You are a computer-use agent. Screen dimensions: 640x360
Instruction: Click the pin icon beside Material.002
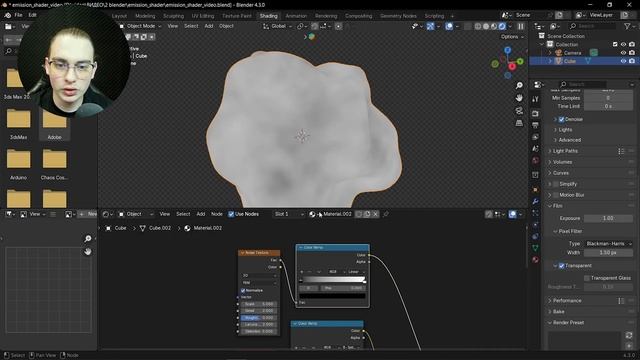click(x=386, y=214)
